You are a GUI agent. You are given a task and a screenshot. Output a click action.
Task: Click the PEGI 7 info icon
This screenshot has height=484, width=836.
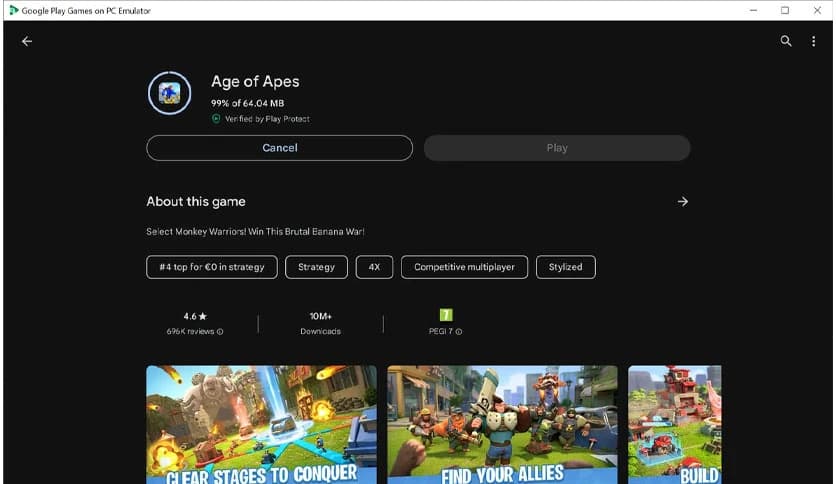[459, 332]
